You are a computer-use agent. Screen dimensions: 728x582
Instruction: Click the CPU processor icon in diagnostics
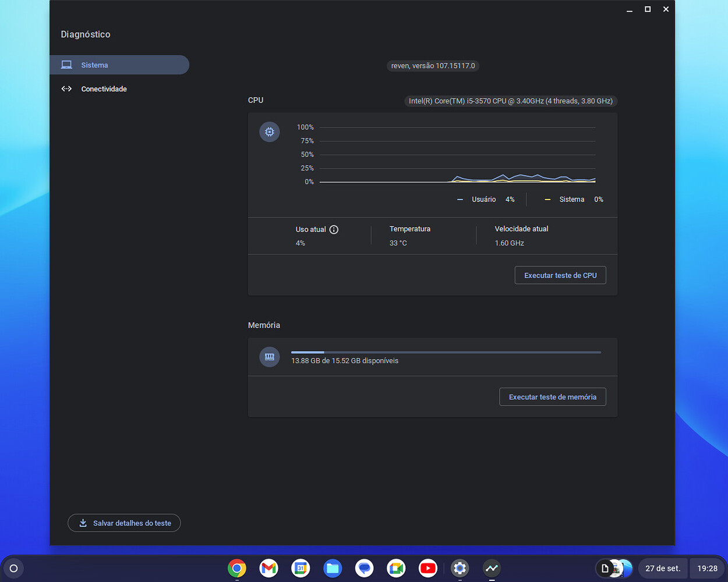(269, 132)
